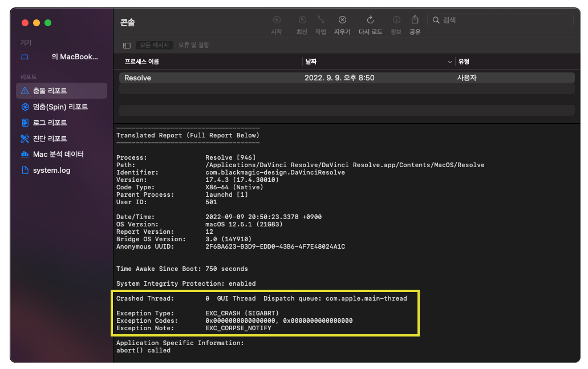Click the 진단 리포트 wrench icon
588x369 pixels.
(25, 139)
